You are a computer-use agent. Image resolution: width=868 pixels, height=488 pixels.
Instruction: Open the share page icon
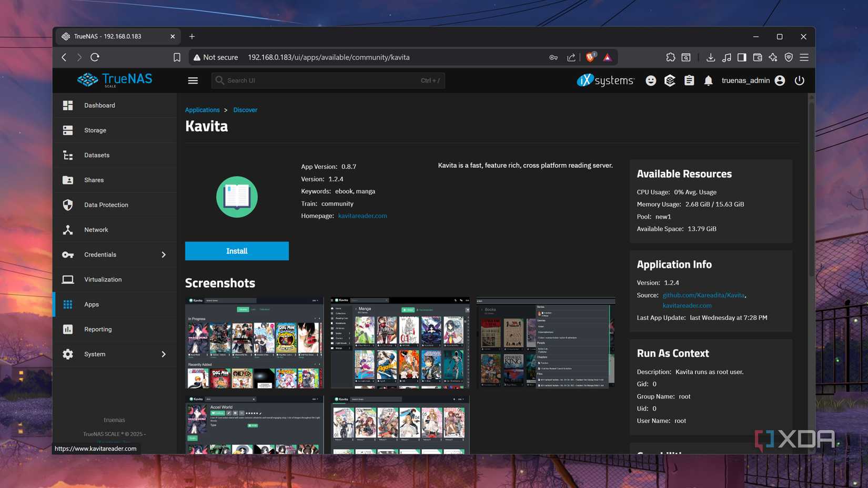tap(571, 57)
